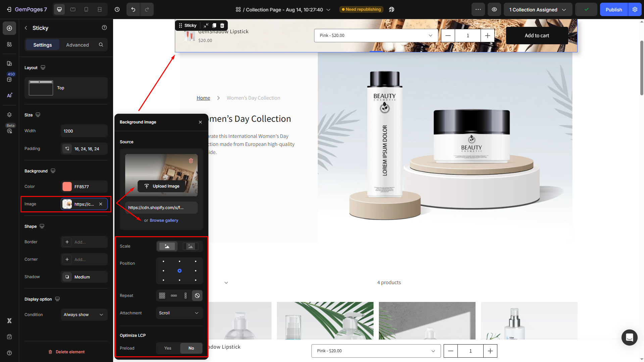Click the Publish button
The height and width of the screenshot is (362, 644).
click(613, 9)
